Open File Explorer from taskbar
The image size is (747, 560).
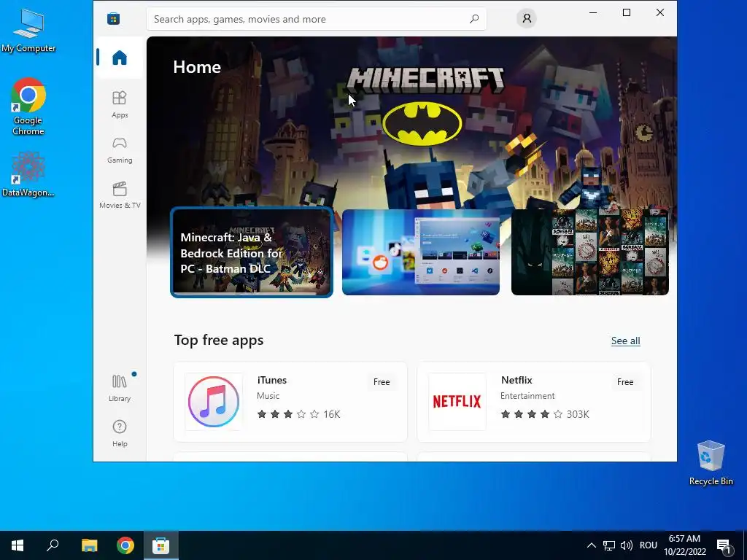click(x=89, y=545)
